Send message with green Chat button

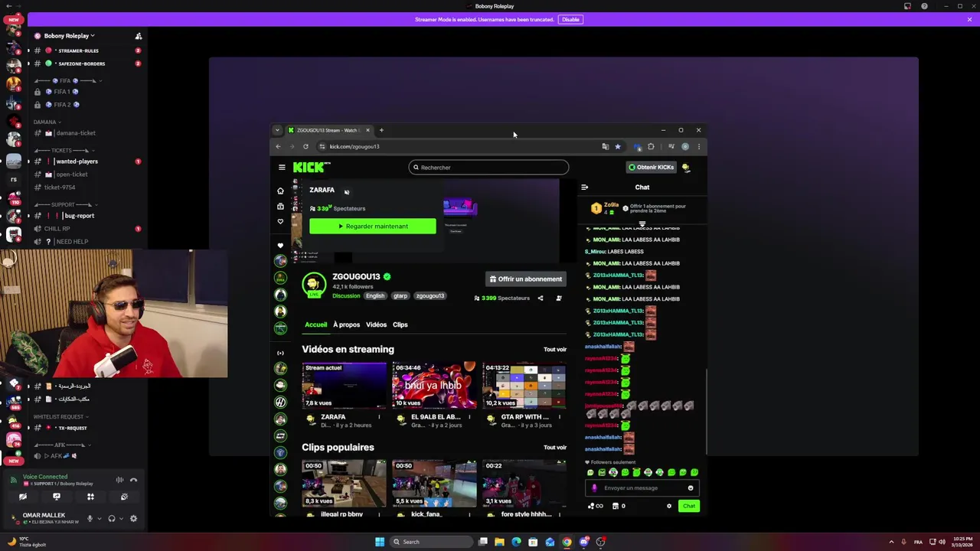689,506
